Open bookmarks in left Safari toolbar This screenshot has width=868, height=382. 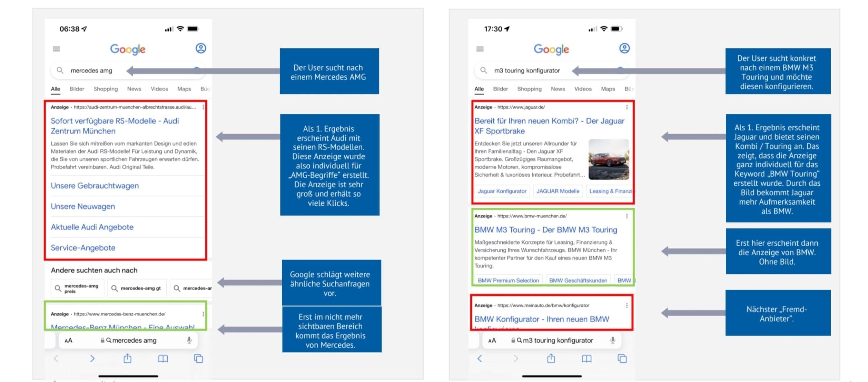pyautogui.click(x=163, y=359)
